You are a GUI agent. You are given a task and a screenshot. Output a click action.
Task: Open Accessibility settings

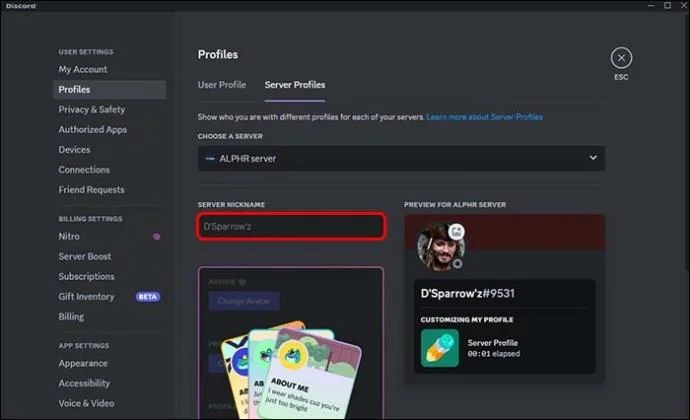click(84, 383)
